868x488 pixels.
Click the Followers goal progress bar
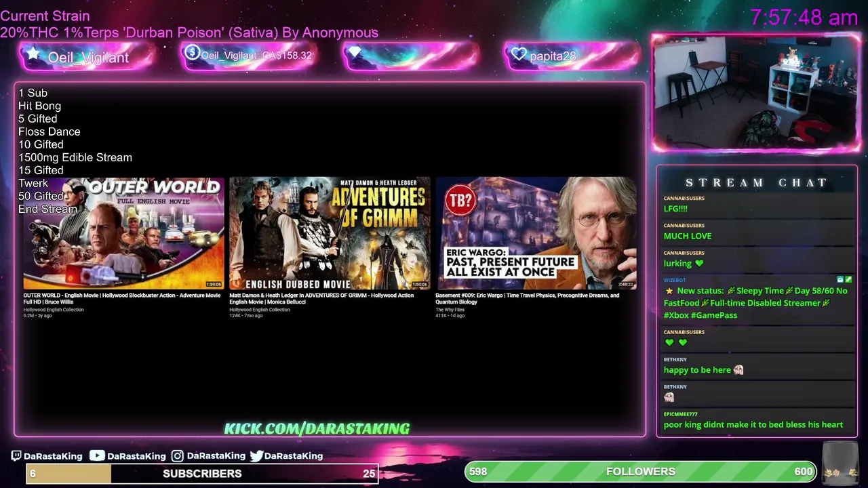641,471
